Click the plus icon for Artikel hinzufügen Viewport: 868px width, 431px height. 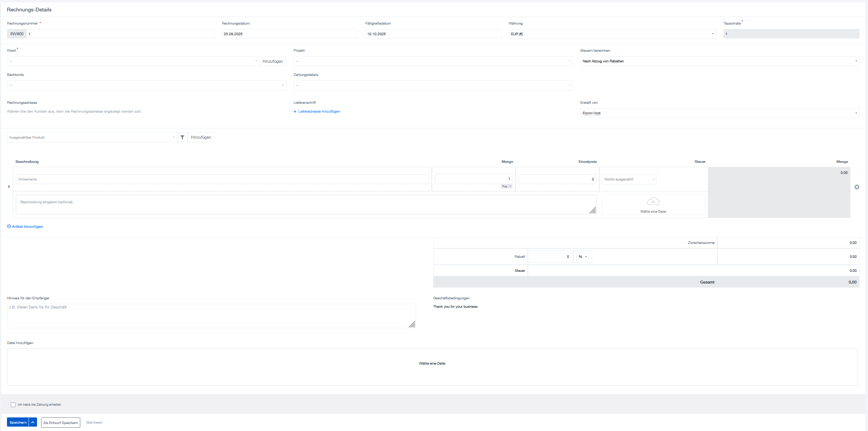pyautogui.click(x=9, y=226)
